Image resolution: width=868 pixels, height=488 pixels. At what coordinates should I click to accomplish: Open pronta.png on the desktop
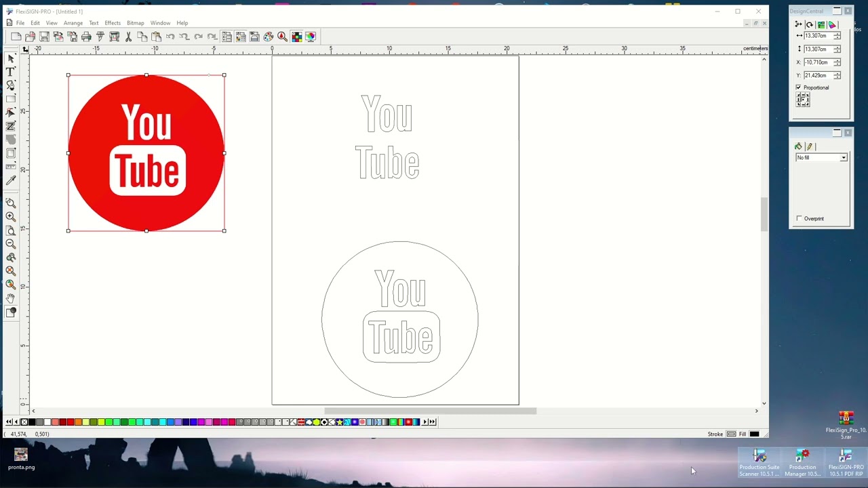pos(21,459)
